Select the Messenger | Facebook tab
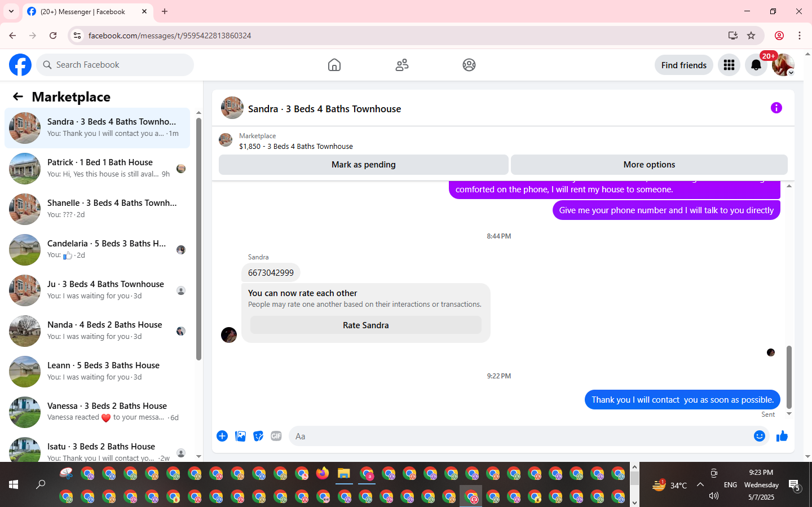The height and width of the screenshot is (507, 812). pyautogui.click(x=87, y=11)
